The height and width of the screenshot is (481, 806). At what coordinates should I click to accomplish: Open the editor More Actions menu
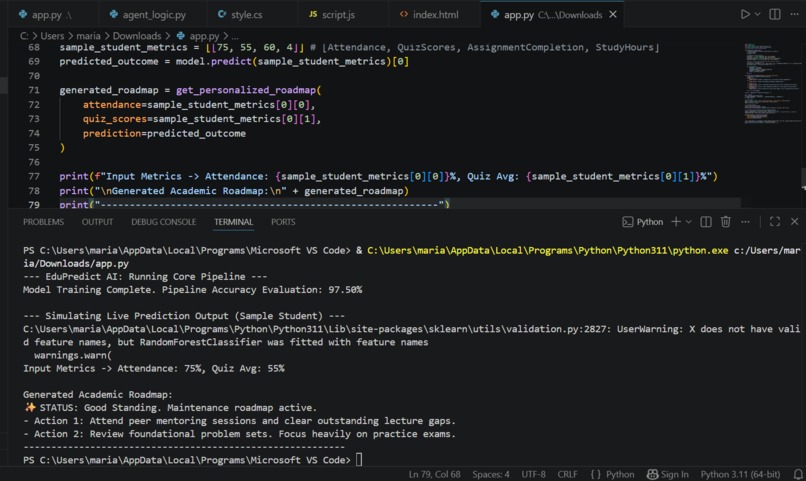pyautogui.click(x=794, y=14)
